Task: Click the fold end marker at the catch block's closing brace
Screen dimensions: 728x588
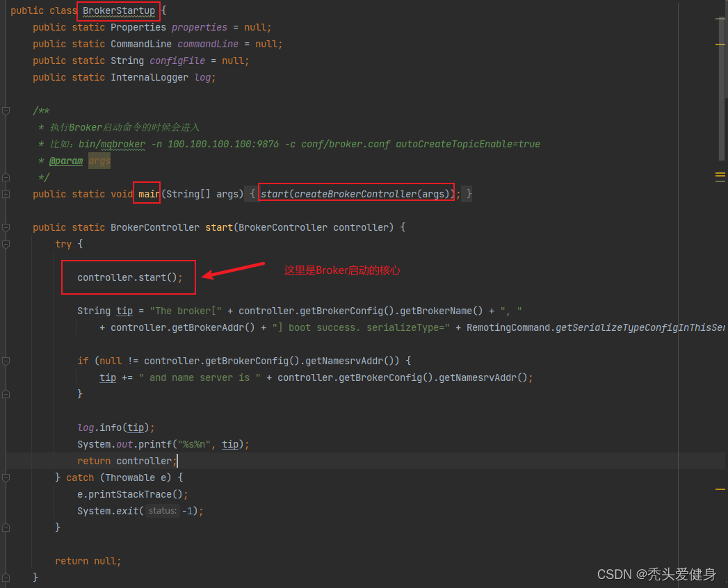Action: click(x=6, y=528)
